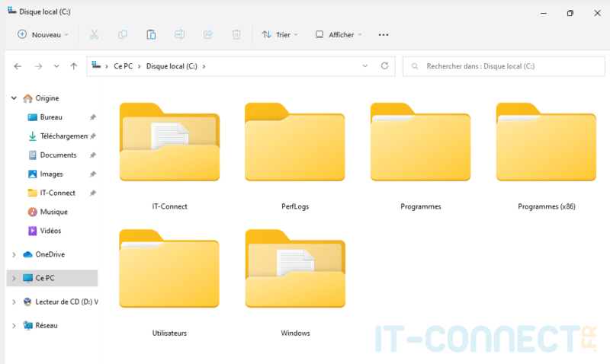Go back with the left arrow
Screen dimensions: 610x364
coord(18,66)
